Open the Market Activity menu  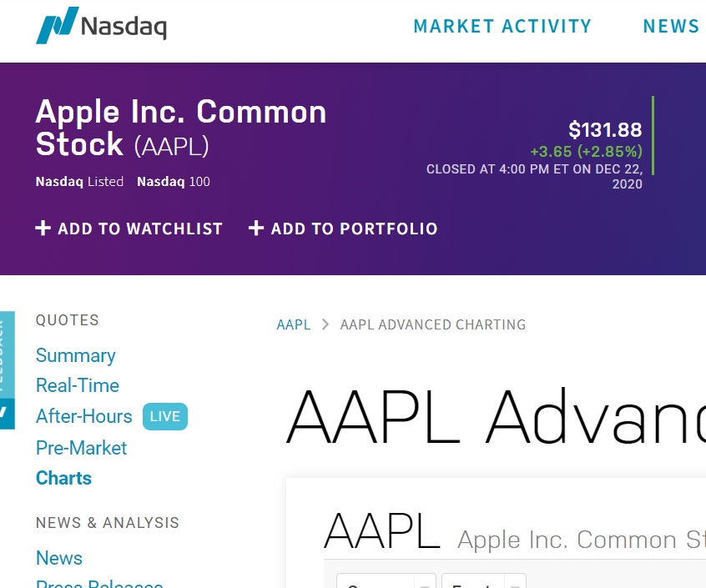pyautogui.click(x=502, y=26)
